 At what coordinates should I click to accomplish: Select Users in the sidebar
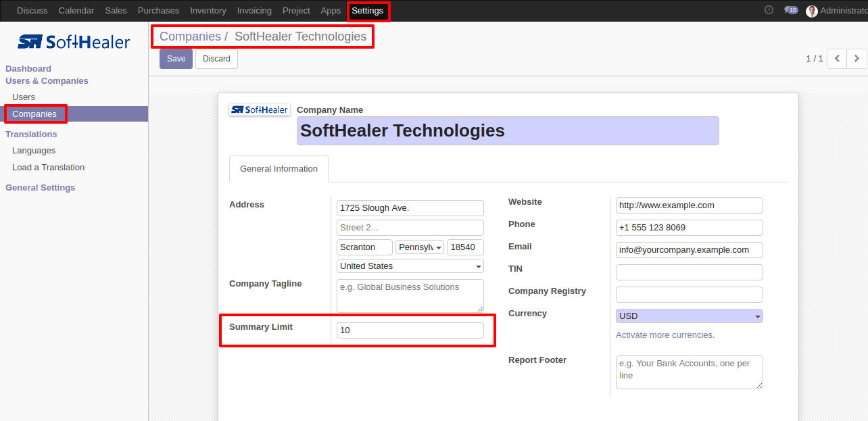click(24, 97)
